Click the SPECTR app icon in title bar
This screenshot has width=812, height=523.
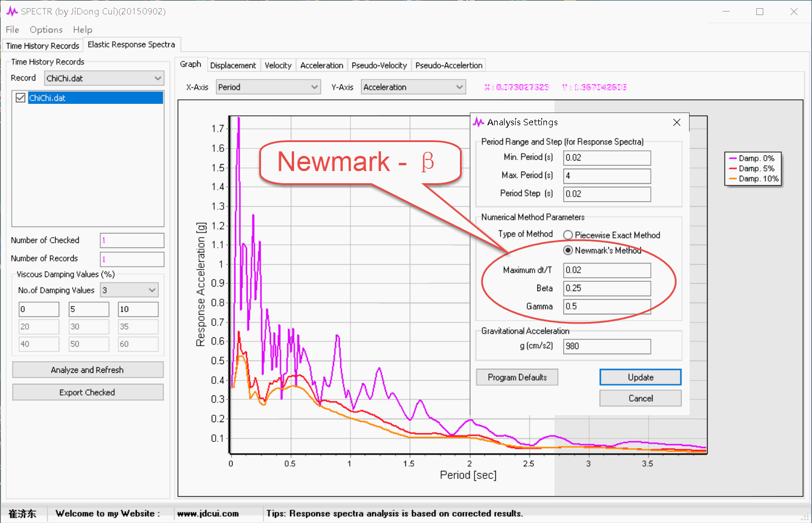click(x=12, y=11)
